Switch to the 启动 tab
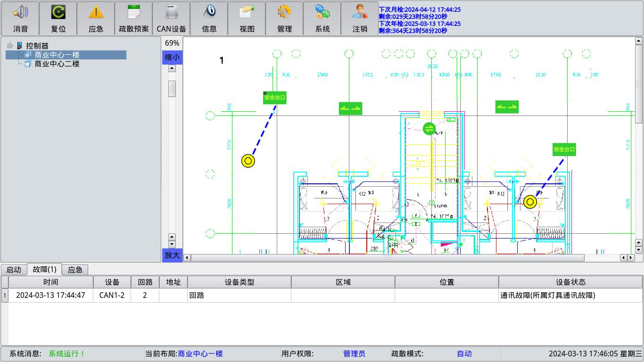 click(14, 270)
